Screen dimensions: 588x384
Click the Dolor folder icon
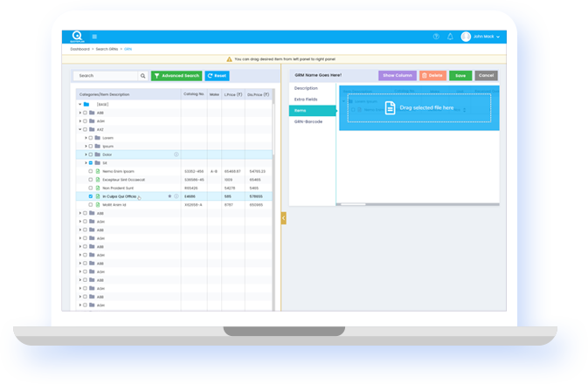pos(98,154)
